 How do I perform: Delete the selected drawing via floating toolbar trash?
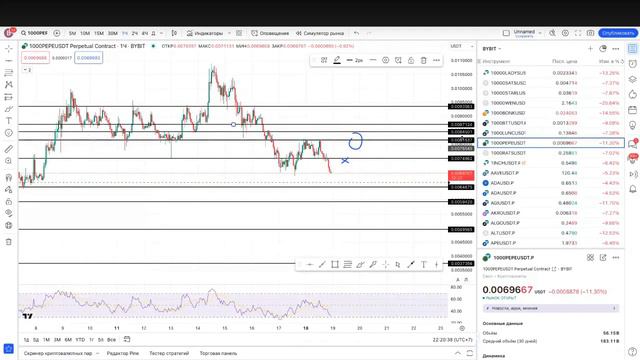click(x=424, y=60)
